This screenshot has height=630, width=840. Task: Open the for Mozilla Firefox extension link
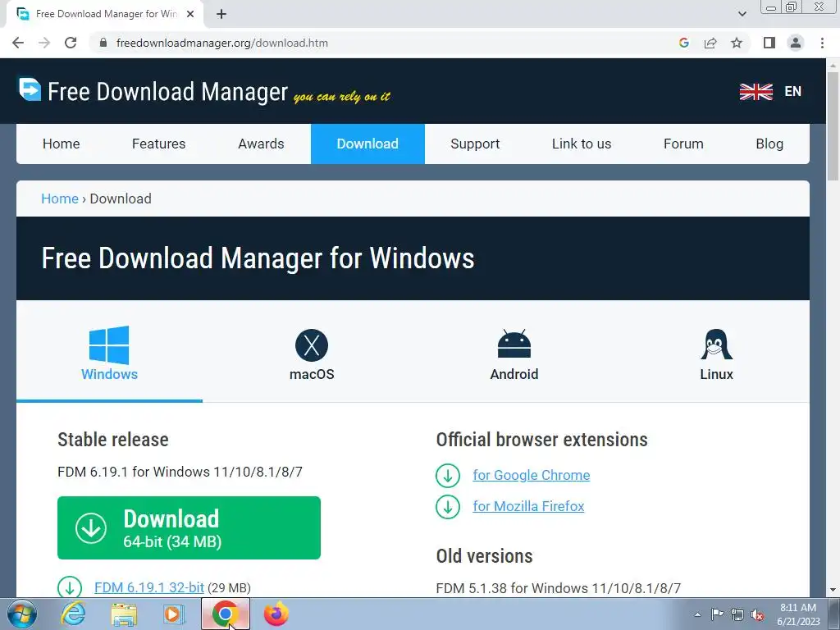pos(528,506)
